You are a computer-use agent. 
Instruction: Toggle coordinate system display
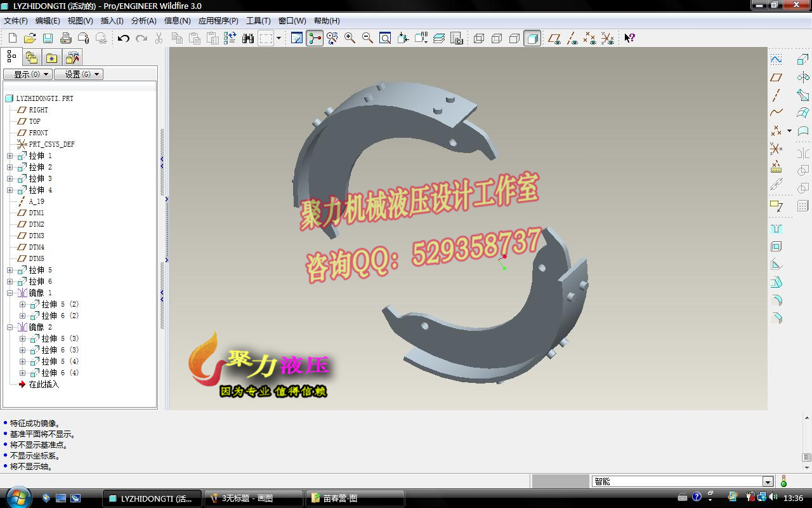pyautogui.click(x=608, y=38)
